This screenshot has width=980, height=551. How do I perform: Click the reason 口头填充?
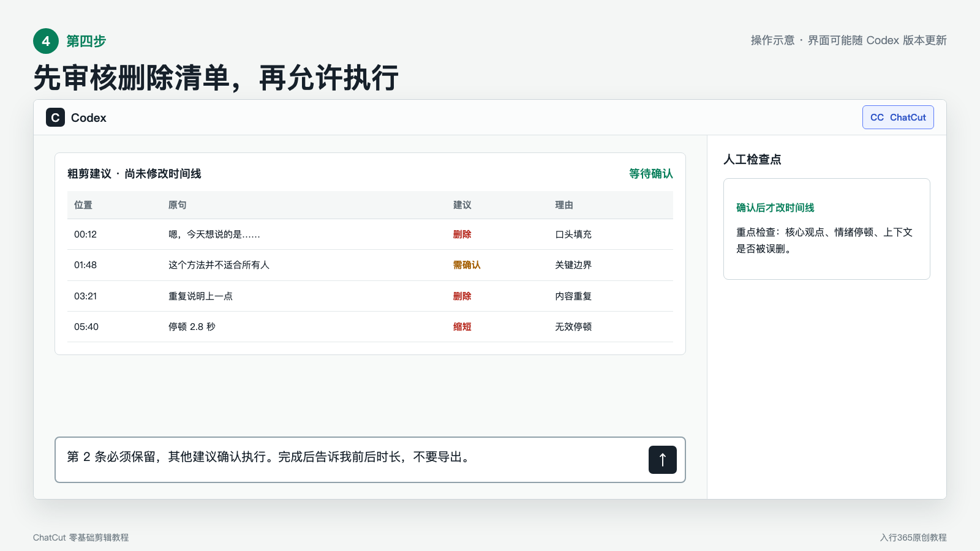click(573, 234)
